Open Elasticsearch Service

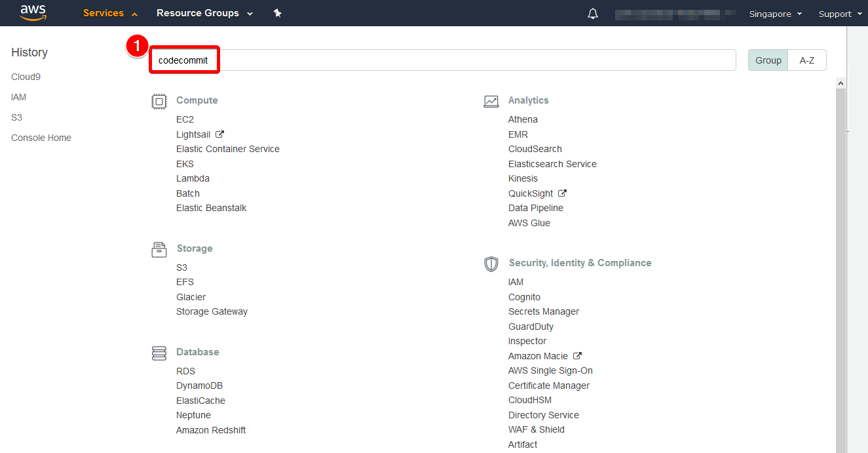[x=552, y=164]
